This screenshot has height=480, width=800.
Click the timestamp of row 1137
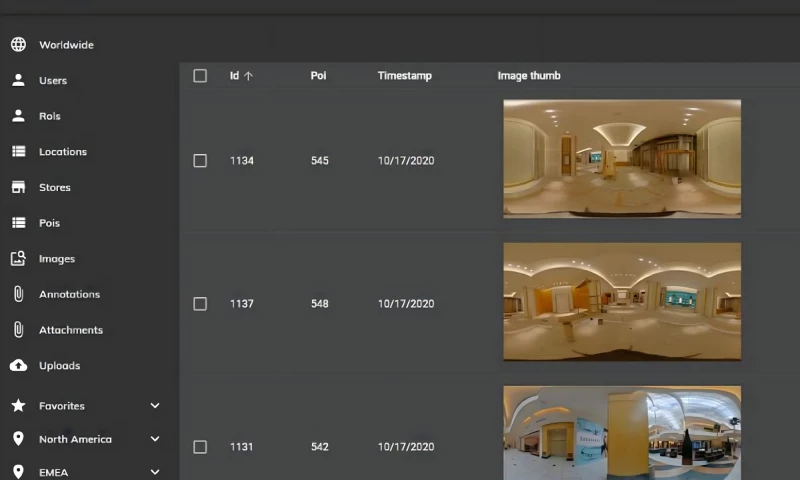pos(406,304)
